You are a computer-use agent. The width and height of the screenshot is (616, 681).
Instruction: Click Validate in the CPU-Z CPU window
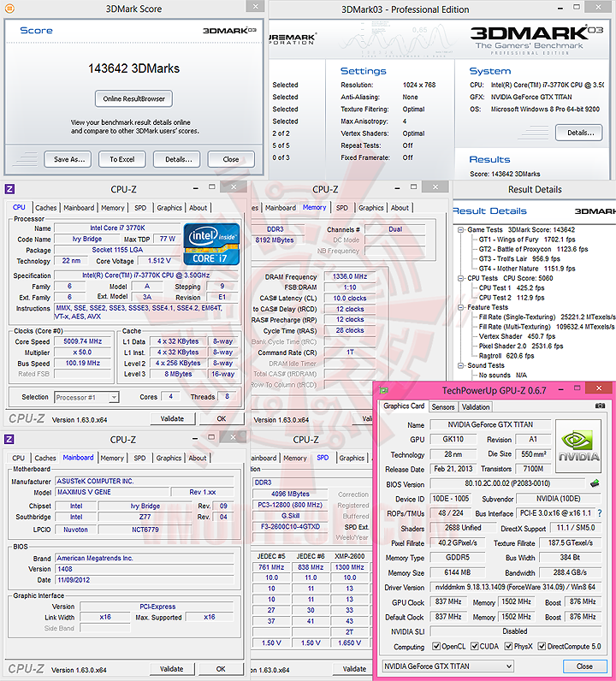pyautogui.click(x=173, y=418)
